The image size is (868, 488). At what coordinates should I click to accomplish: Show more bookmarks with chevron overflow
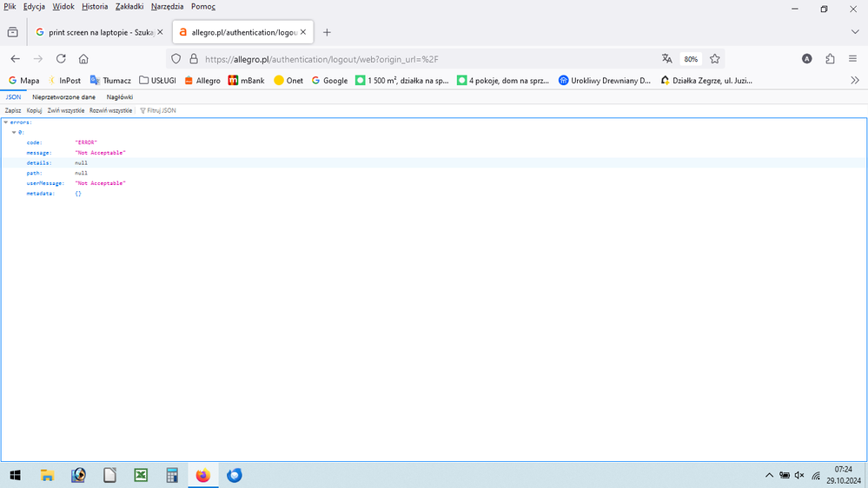coord(855,81)
